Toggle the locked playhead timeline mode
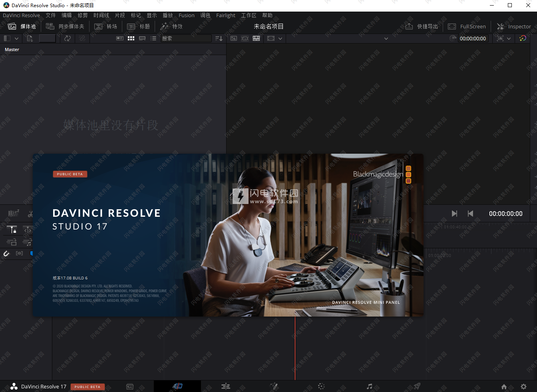This screenshot has height=392, width=537. [12, 230]
